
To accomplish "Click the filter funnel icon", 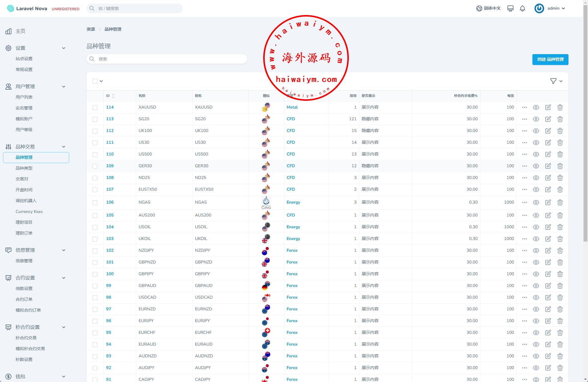I will [553, 81].
